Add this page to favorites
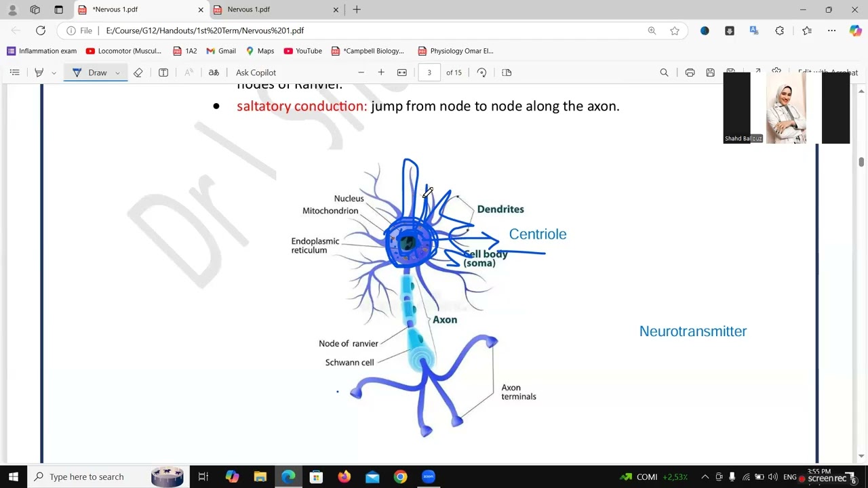This screenshot has width=868, height=488. [675, 30]
